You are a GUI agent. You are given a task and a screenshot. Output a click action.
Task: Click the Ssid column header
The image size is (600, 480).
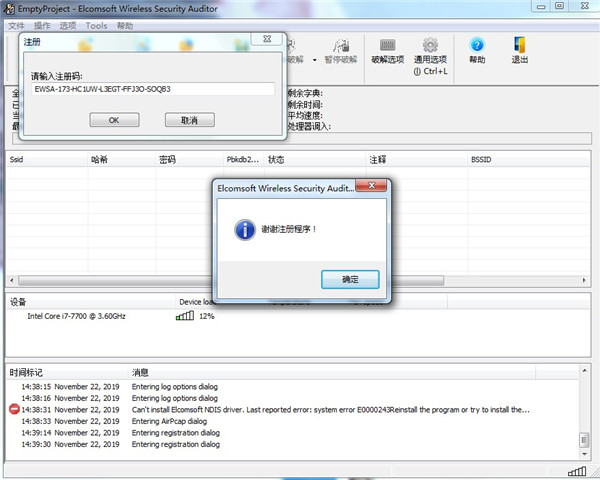[47, 159]
